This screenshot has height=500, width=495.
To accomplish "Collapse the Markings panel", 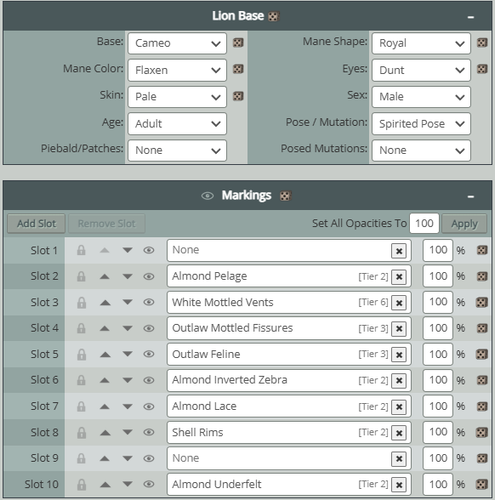I will click(x=471, y=197).
